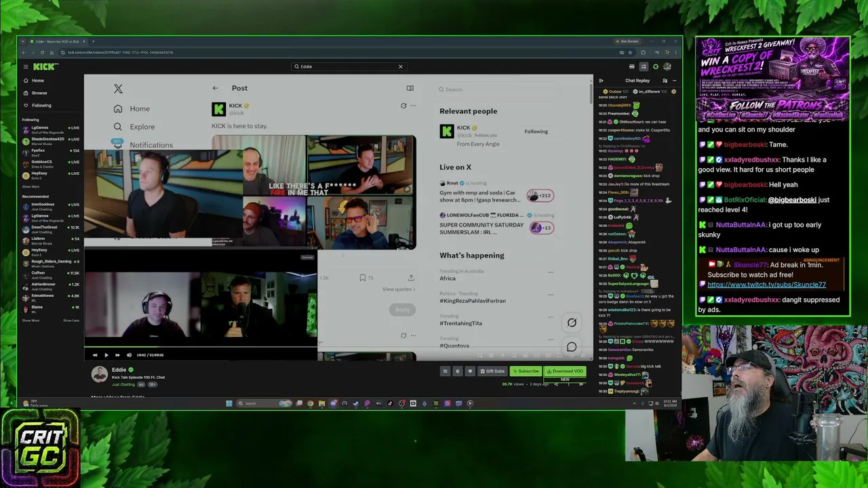
Task: Open new browser tab with plus
Action: pos(93,41)
